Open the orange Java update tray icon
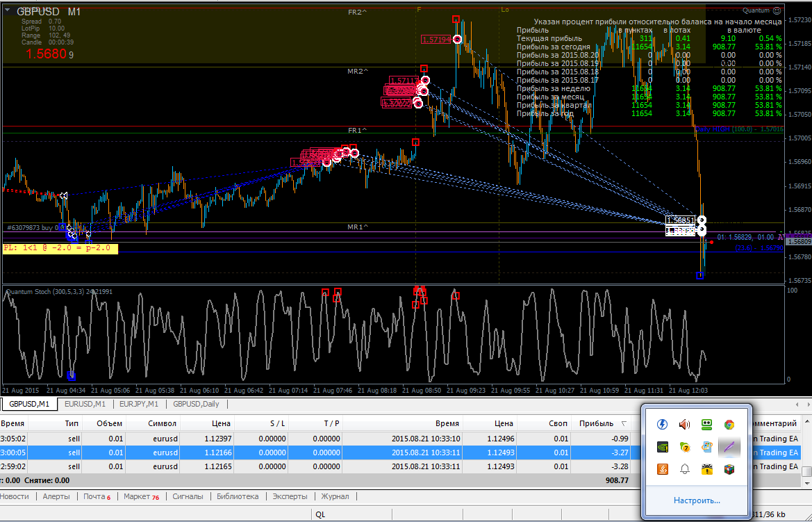 [x=663, y=469]
